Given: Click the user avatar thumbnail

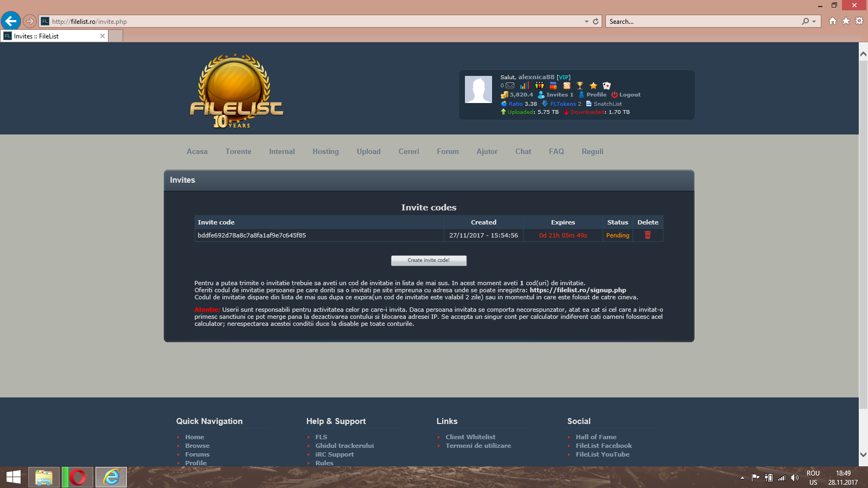Looking at the screenshot, I should point(478,89).
